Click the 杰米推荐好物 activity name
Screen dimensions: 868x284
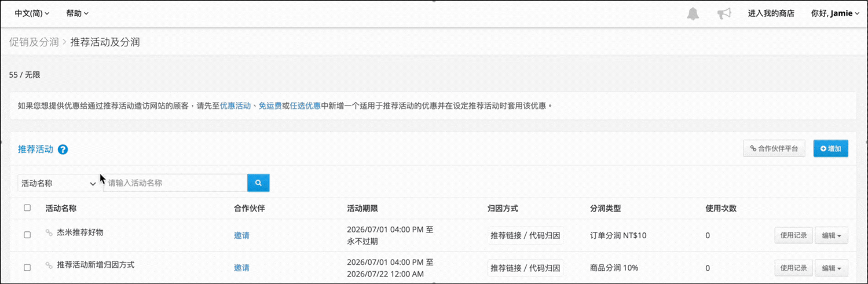click(80, 232)
